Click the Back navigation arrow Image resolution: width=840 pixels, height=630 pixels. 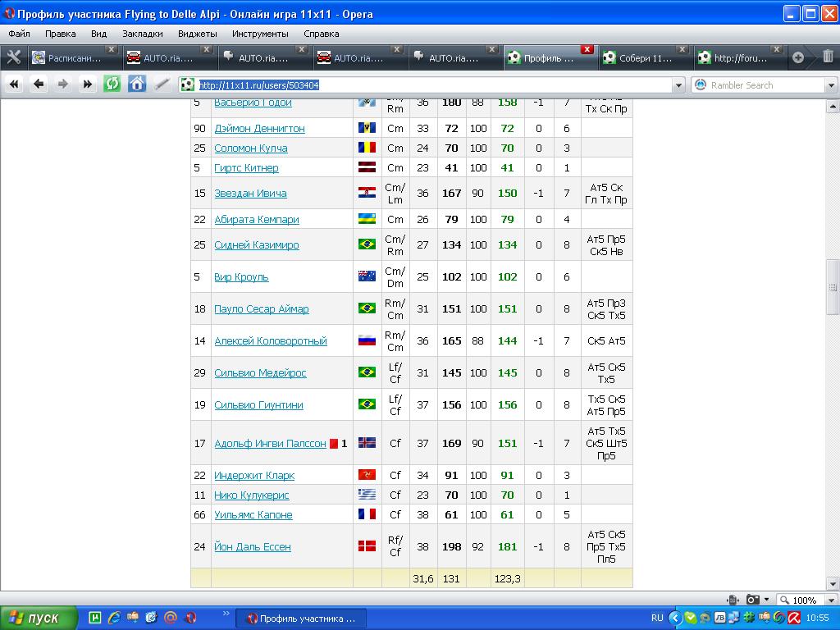click(39, 84)
